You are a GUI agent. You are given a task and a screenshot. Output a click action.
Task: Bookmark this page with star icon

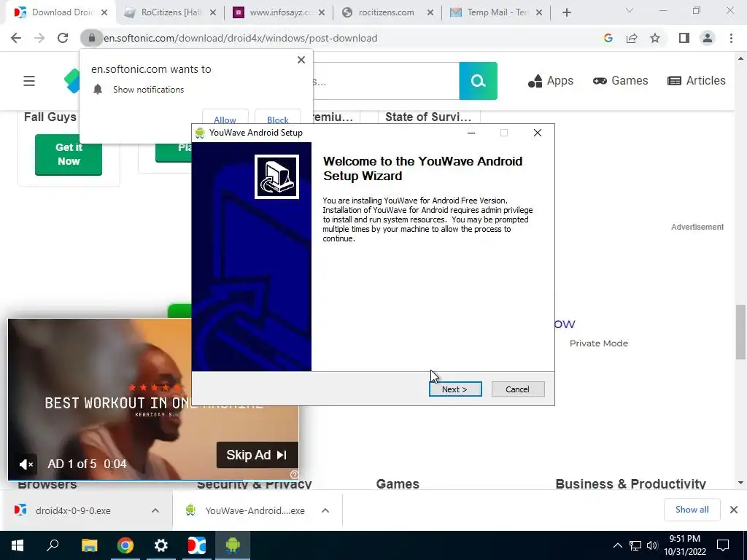coord(655,38)
